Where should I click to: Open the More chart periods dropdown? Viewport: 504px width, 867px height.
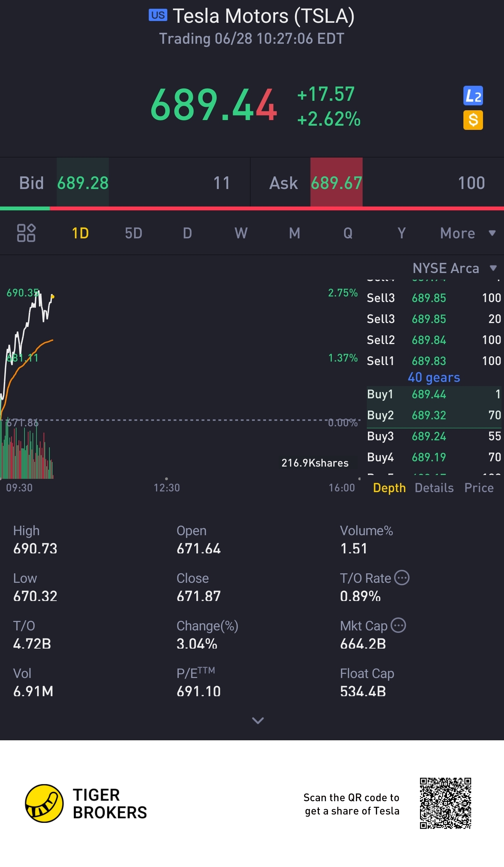pyautogui.click(x=468, y=233)
